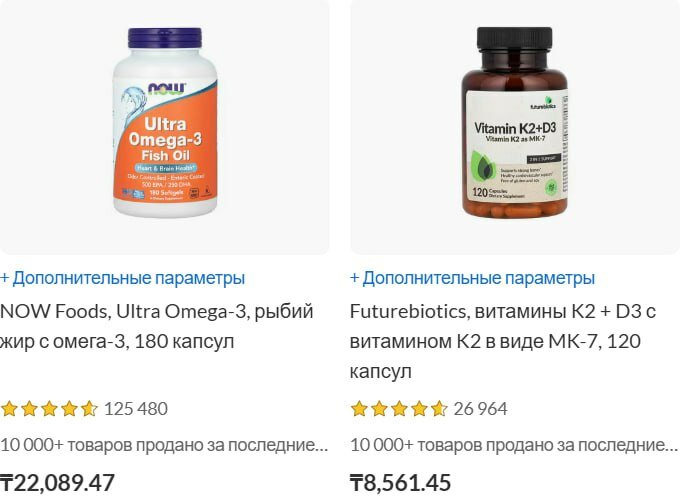680x502 pixels.
Task: Expand Дополнительные параметры under the NOW Foods product
Action: coord(122,278)
